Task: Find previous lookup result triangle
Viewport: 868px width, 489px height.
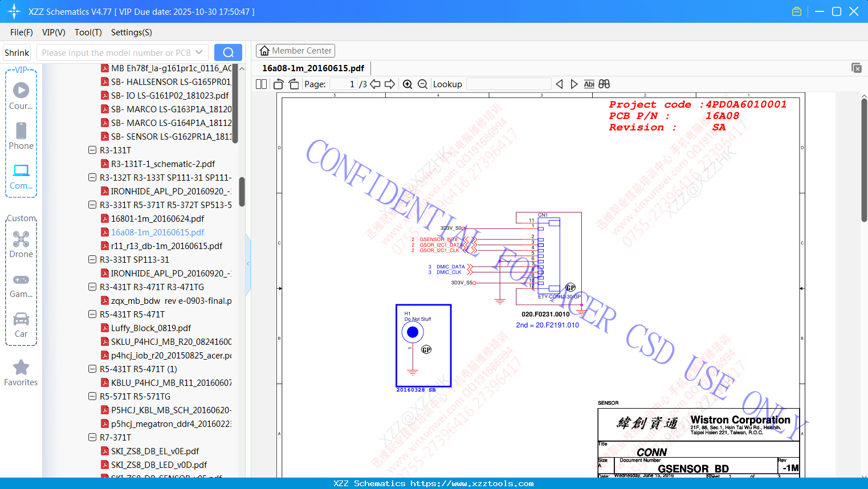Action: click(x=559, y=84)
